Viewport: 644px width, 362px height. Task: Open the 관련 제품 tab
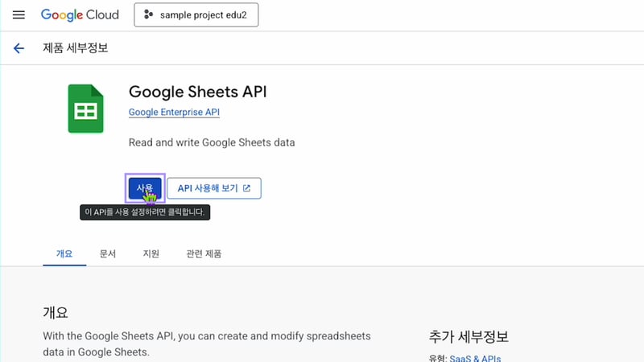(204, 253)
